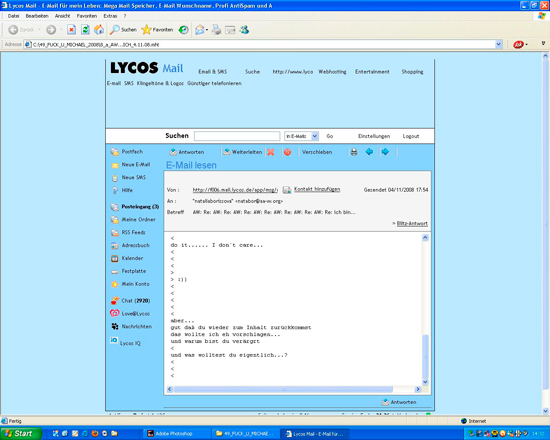Open Favoriten star toolbar button

coord(157,30)
